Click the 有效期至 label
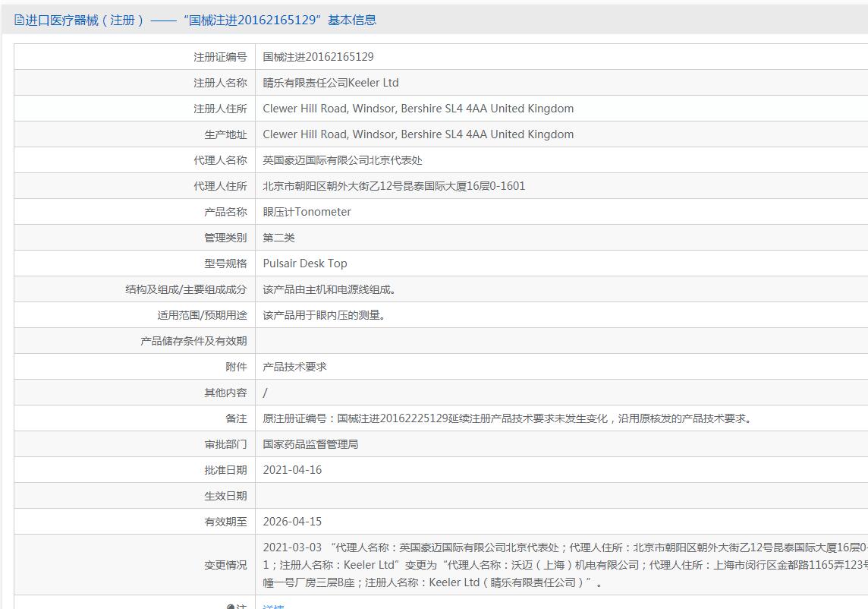Screen dimensions: 868x609 click(x=225, y=522)
